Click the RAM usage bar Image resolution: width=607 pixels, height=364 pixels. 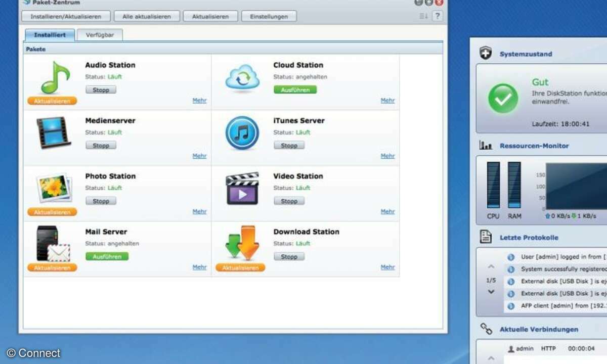514,185
